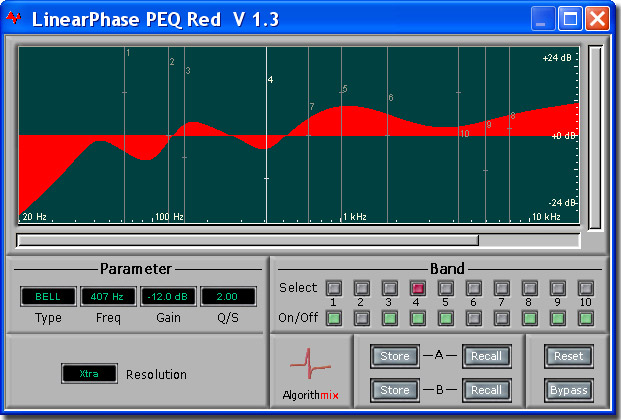Screen dimensions: 621x420
Task: Close the LinearPhase PEQ Red window
Action: 597,18
